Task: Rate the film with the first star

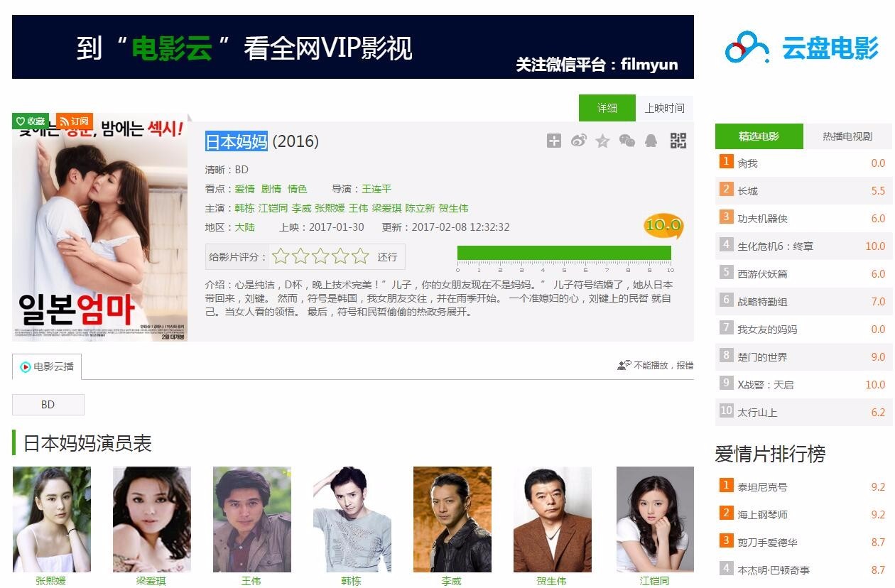Action: [281, 256]
